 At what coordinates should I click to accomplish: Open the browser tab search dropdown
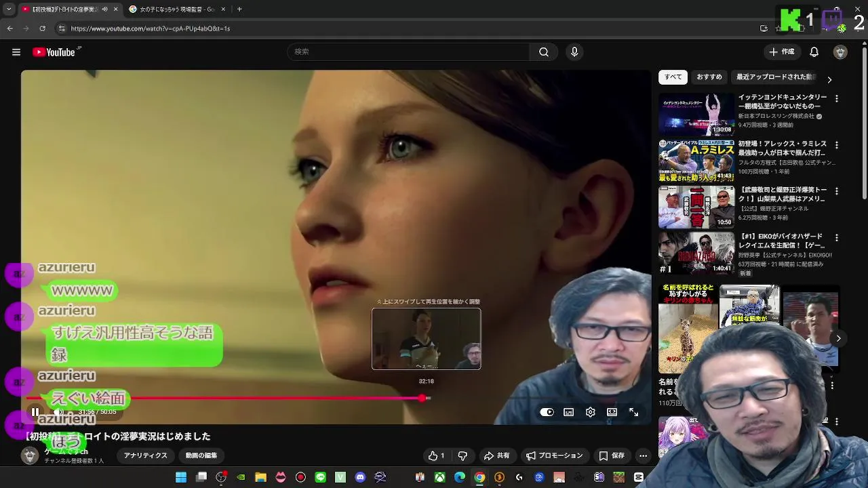click(10, 9)
